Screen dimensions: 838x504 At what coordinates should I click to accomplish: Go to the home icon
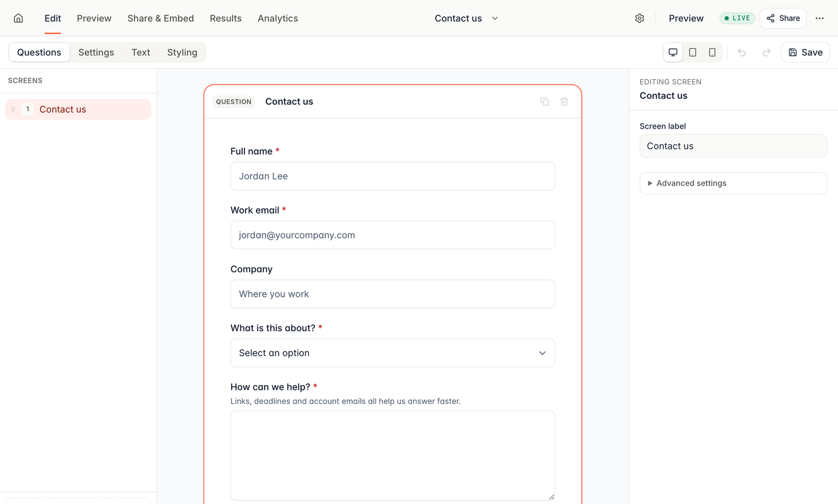[19, 18]
